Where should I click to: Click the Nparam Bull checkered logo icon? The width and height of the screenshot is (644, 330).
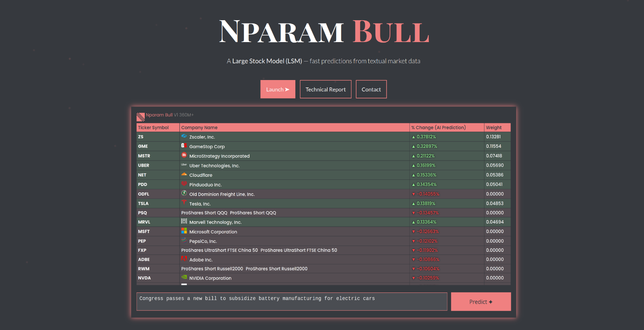141,117
